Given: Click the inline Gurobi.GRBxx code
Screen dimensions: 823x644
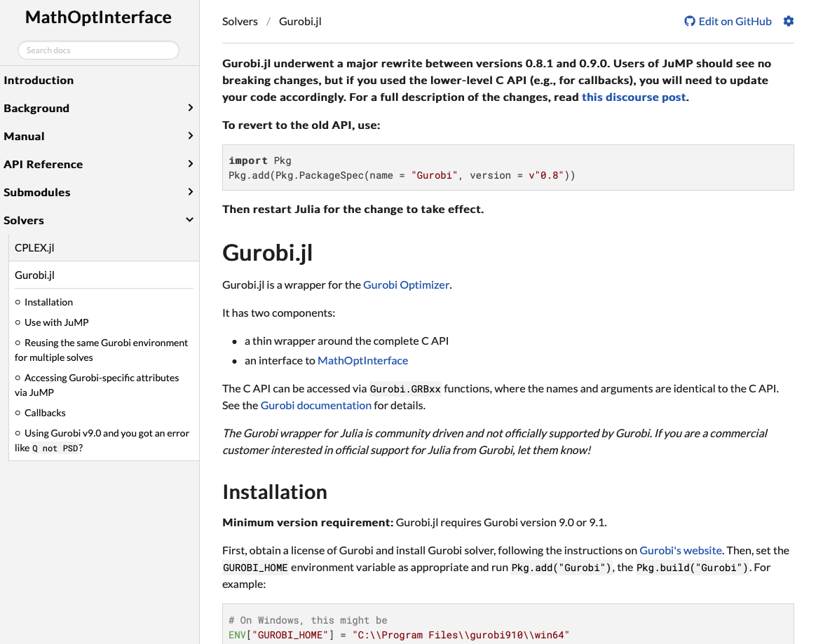Looking at the screenshot, I should pos(405,389).
